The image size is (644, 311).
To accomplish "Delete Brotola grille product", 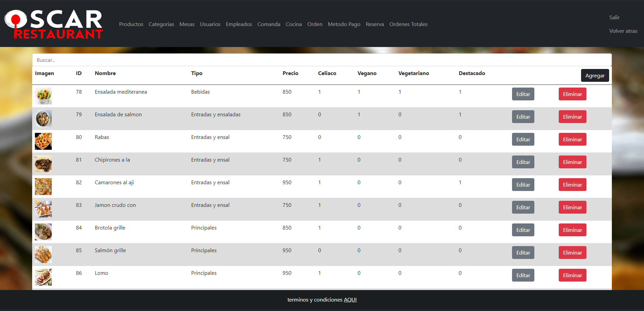I will [x=572, y=230].
